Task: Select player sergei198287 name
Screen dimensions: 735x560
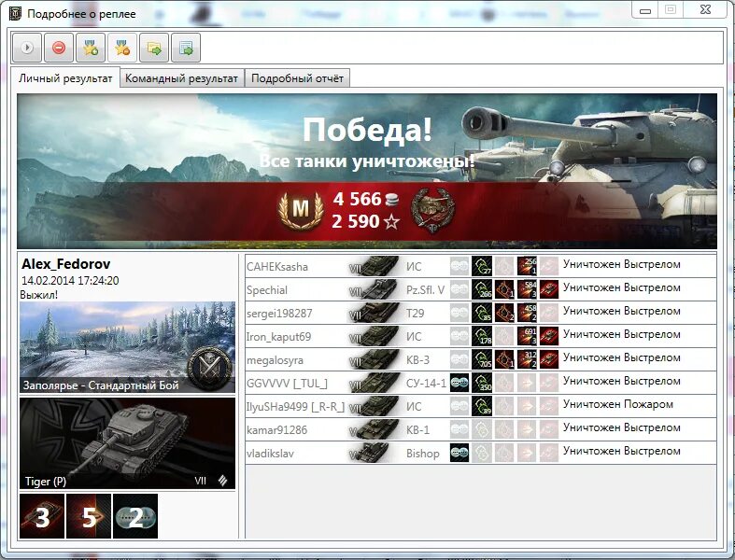Action: click(279, 314)
